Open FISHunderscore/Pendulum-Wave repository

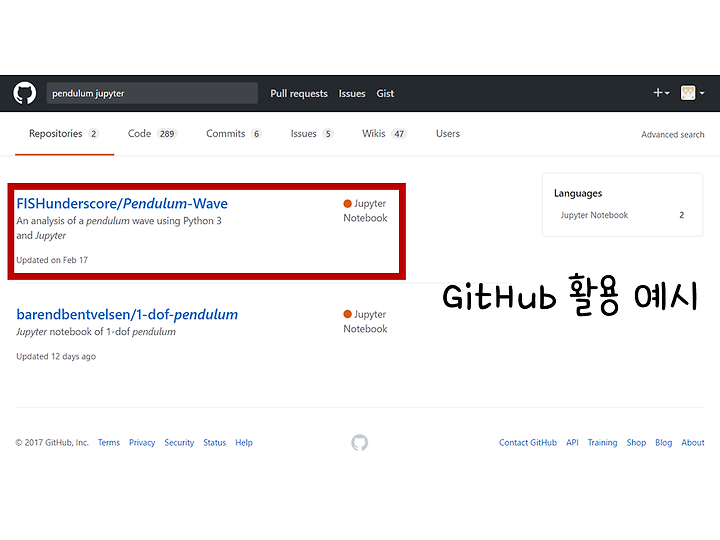(x=122, y=203)
